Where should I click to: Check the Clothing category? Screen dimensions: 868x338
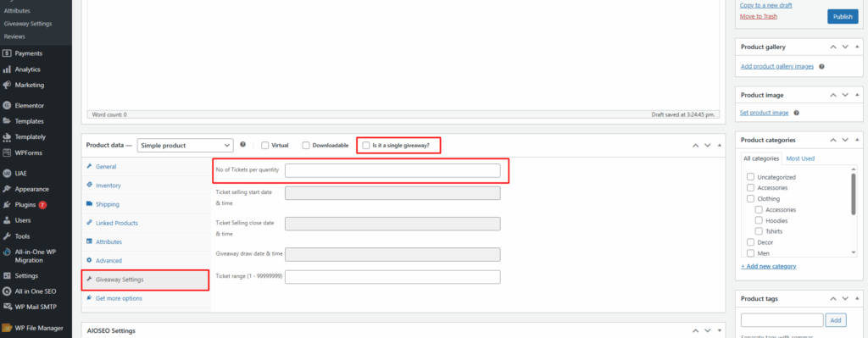click(751, 198)
